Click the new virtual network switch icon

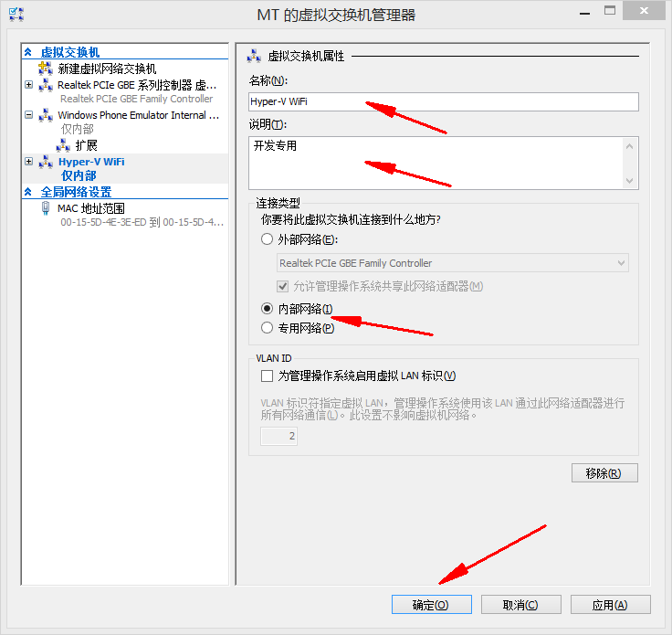pos(46,69)
